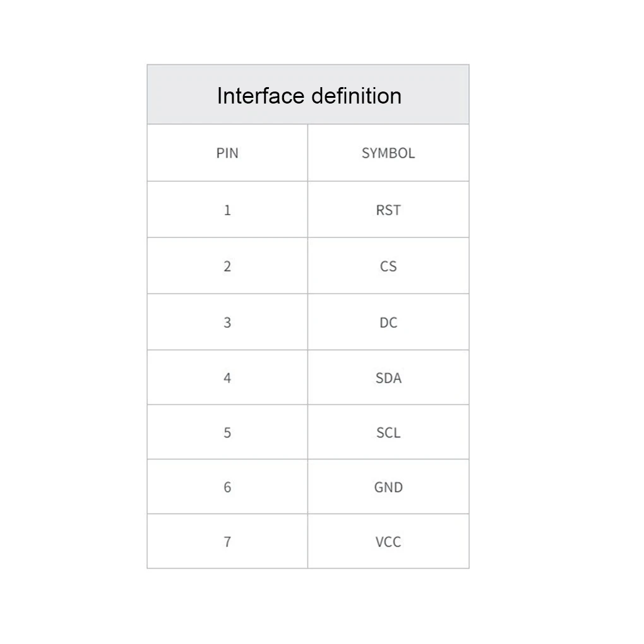Click pin number 7 cell
The width and height of the screenshot is (644, 644).
click(227, 542)
